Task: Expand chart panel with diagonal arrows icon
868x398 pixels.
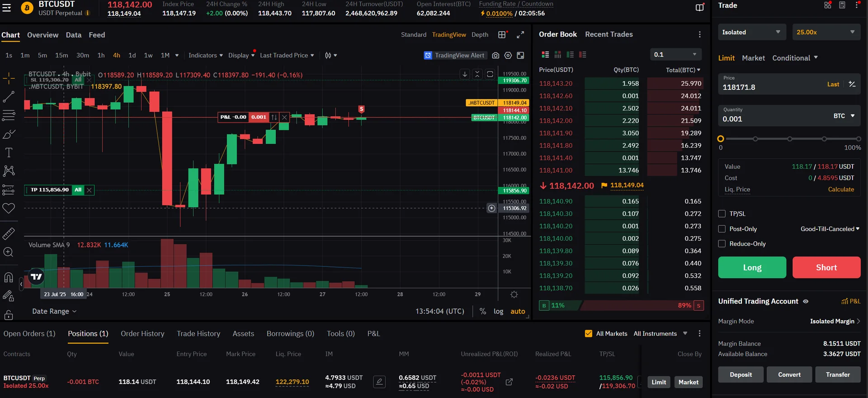Action: click(520, 35)
